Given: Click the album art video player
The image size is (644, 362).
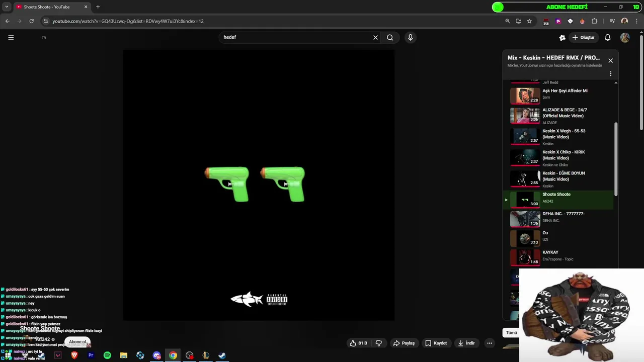Looking at the screenshot, I should [x=259, y=185].
